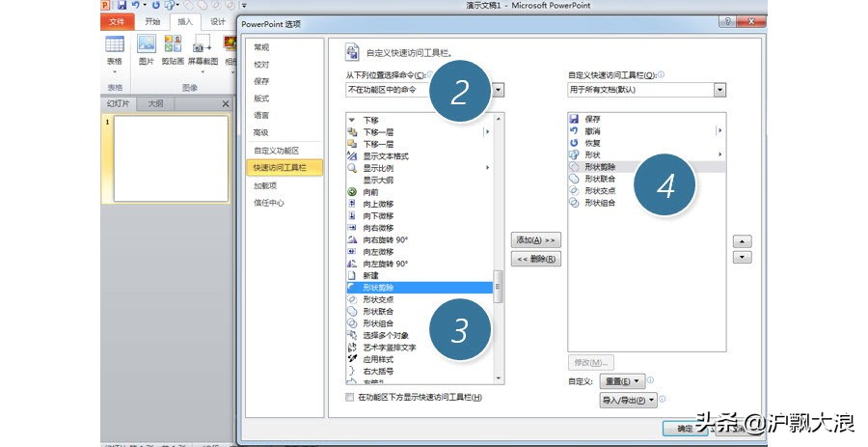Select 保存 command in the right toolbar list

[646, 119]
